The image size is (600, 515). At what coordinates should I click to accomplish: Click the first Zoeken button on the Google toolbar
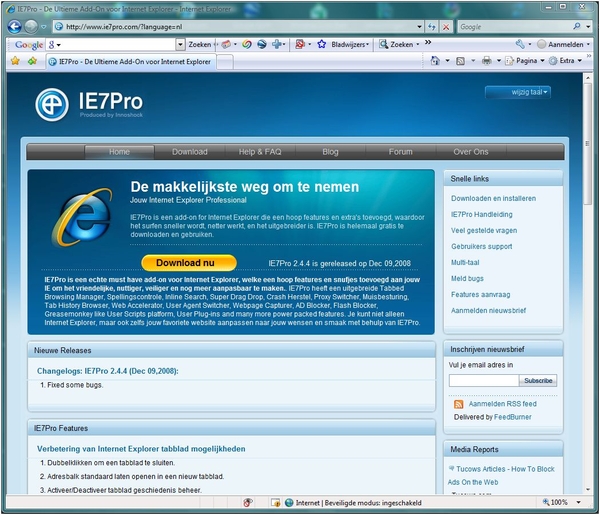point(200,45)
